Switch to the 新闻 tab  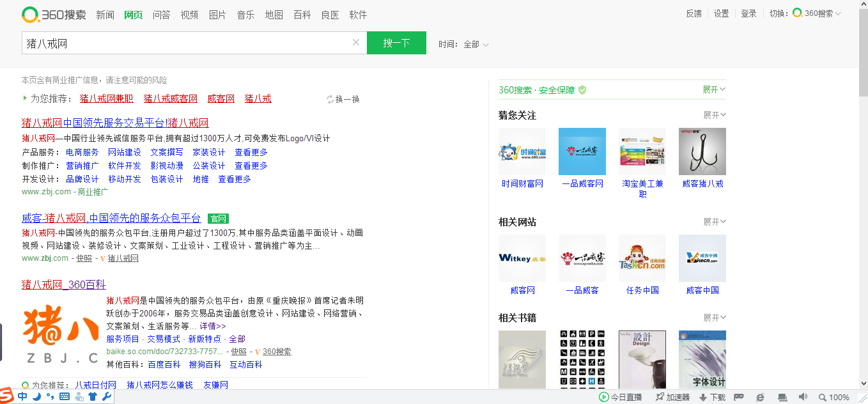point(105,15)
